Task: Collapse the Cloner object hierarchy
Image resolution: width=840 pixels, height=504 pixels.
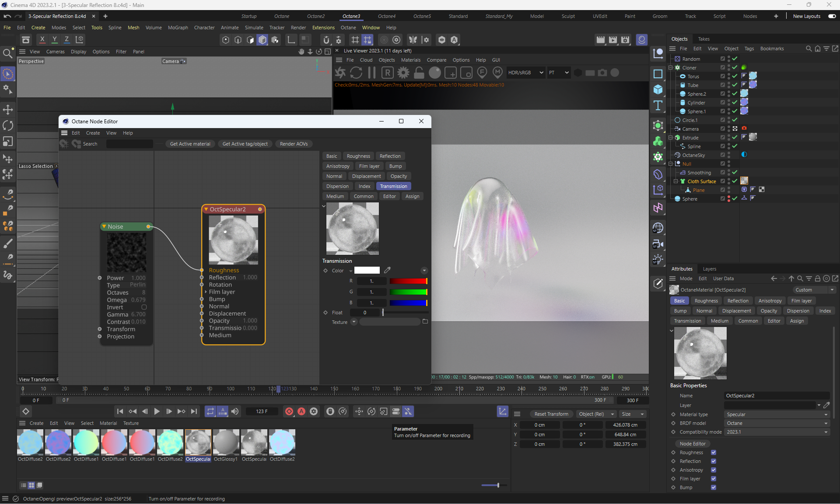Action: coord(671,68)
